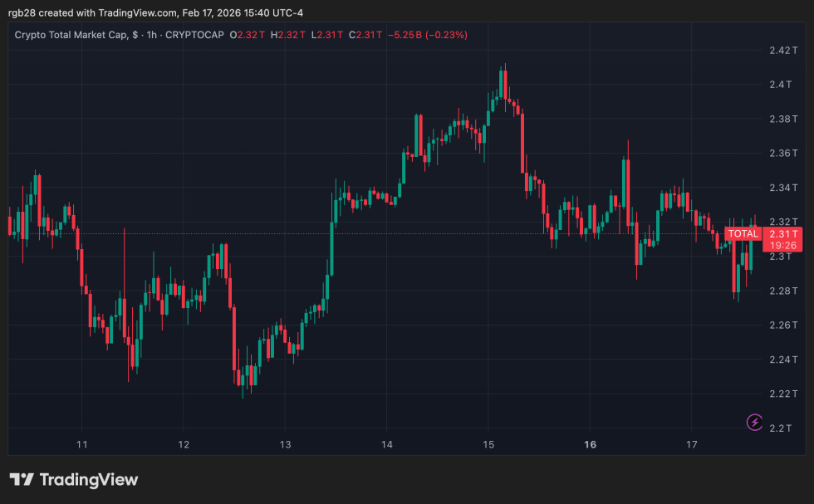
Task: Click the close value C2.31 T
Action: (x=365, y=35)
